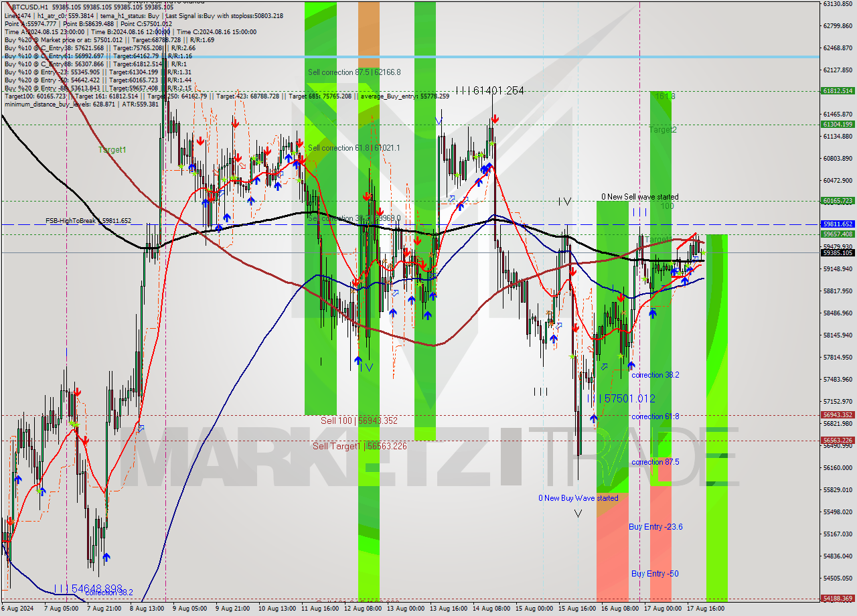The height and width of the screenshot is (616, 857).
Task: Click the '7 Aug 21:00' time axis label
Action: (104, 609)
